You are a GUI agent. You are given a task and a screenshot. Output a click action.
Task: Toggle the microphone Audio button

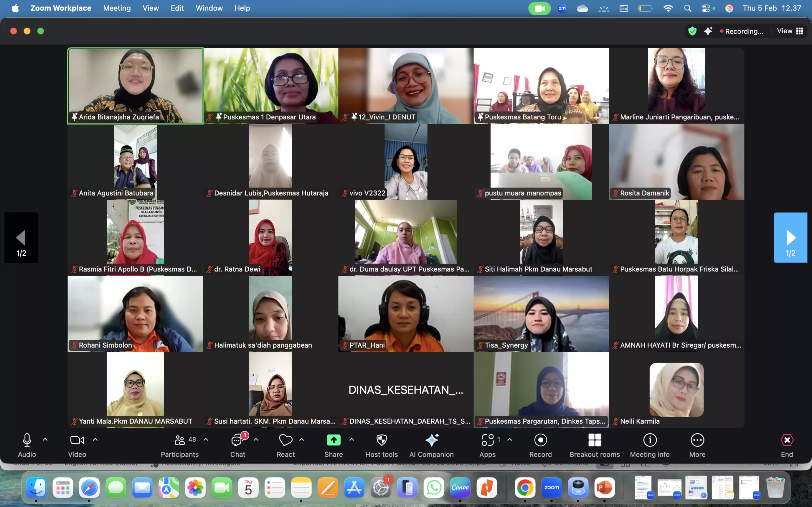(27, 440)
